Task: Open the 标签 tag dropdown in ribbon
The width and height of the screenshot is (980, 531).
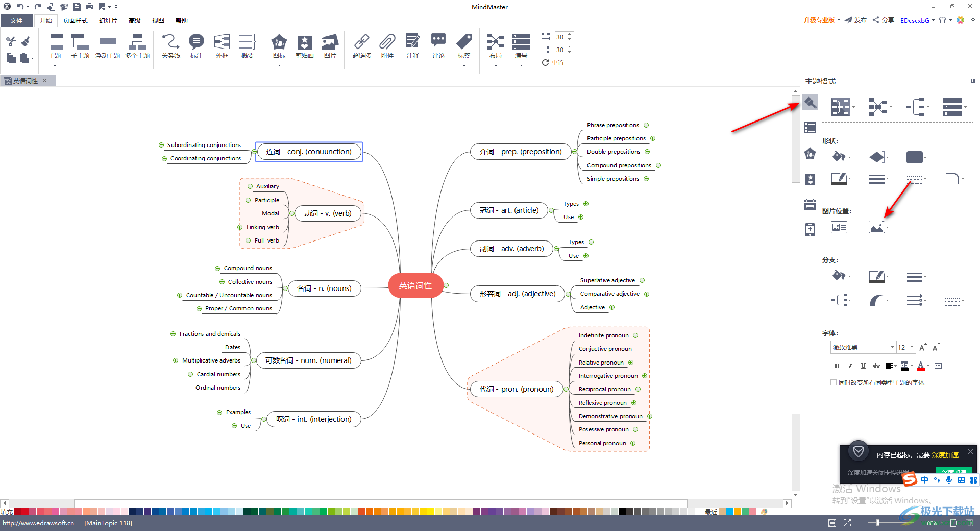Action: (464, 66)
